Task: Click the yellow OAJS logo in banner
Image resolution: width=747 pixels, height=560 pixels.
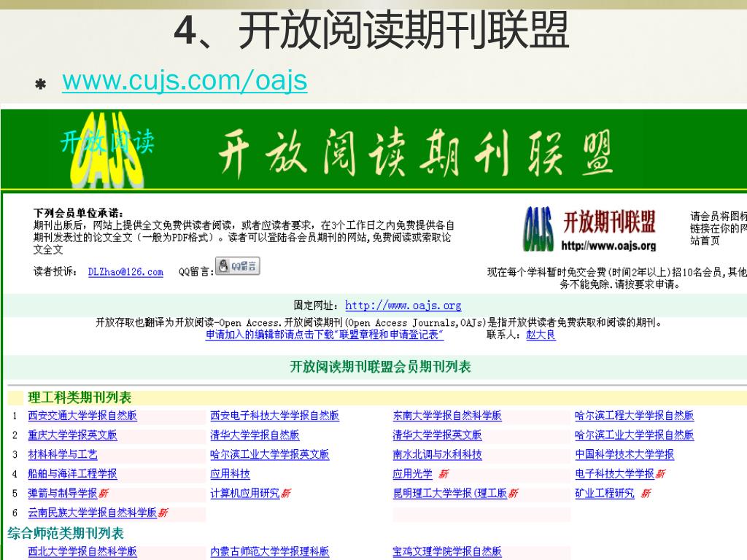Action: pyautogui.click(x=107, y=150)
